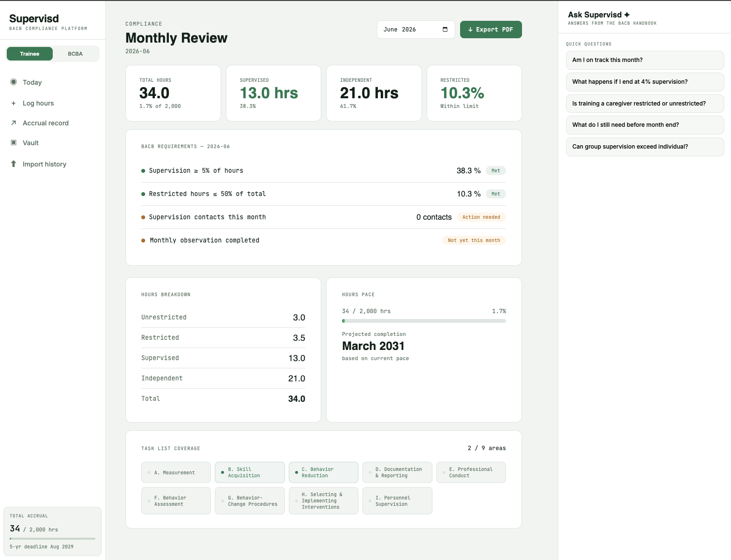Click the arrow icon beside Accrual record

click(x=14, y=123)
